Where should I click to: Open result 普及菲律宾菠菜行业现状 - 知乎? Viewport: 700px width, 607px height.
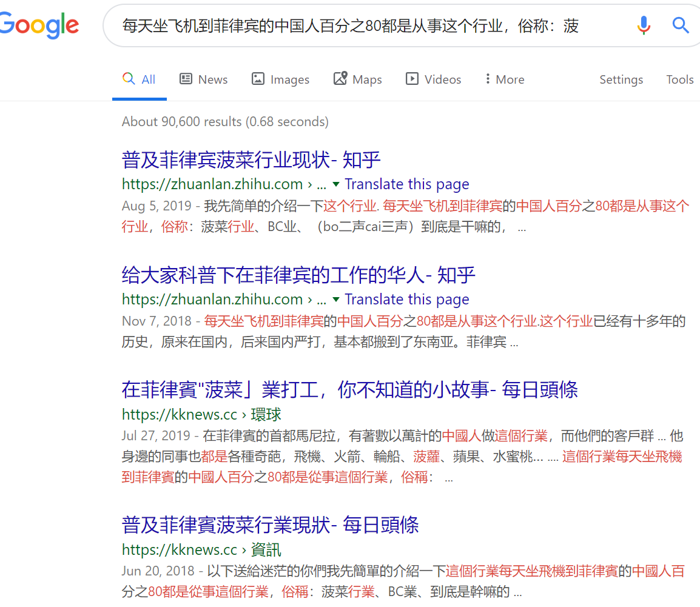[251, 159]
